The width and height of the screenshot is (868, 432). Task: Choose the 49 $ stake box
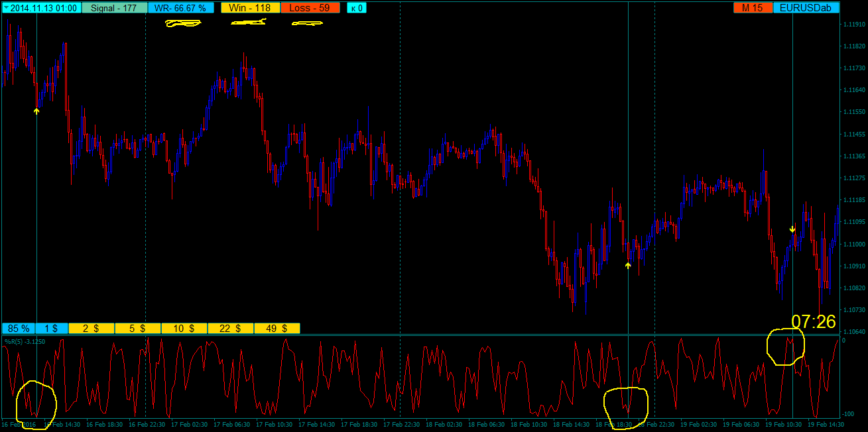click(277, 328)
